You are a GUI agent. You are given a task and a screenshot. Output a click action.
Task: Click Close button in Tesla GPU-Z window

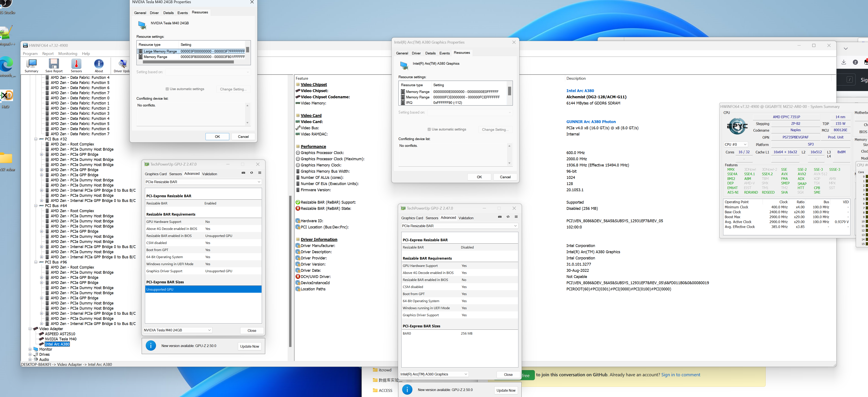coord(252,331)
